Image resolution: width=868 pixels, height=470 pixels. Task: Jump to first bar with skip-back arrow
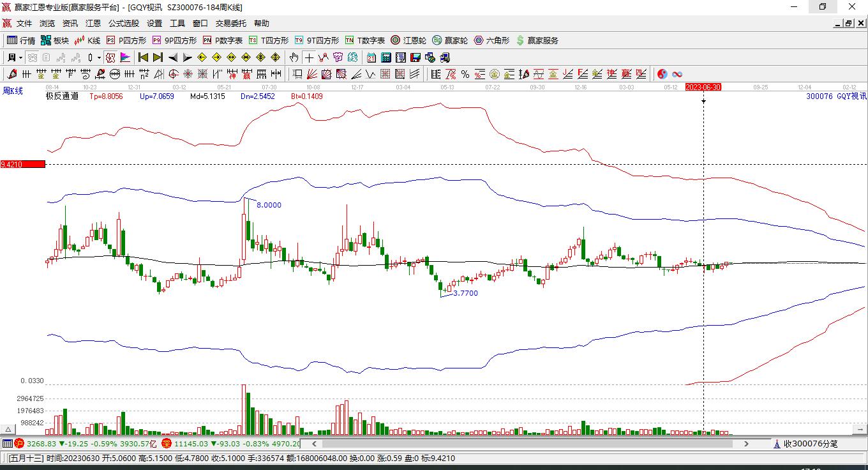143,57
